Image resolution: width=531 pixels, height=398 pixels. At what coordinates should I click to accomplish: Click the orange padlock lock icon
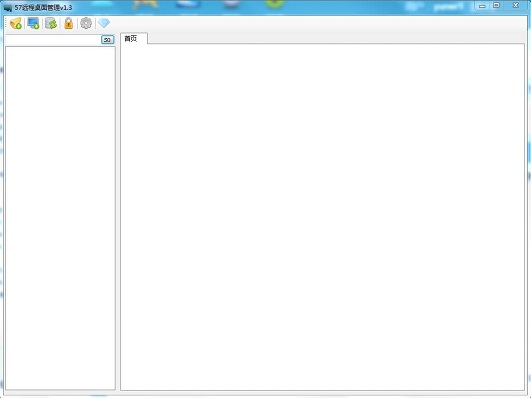click(x=68, y=23)
